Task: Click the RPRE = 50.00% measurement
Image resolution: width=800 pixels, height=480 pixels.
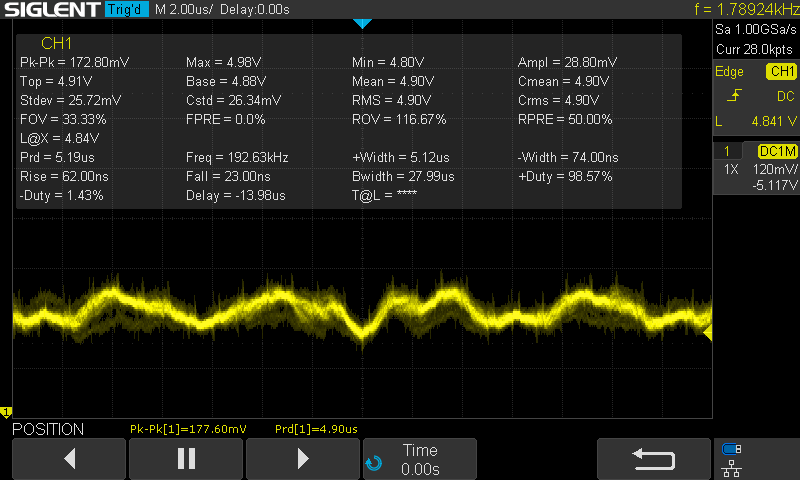Action: [565, 119]
